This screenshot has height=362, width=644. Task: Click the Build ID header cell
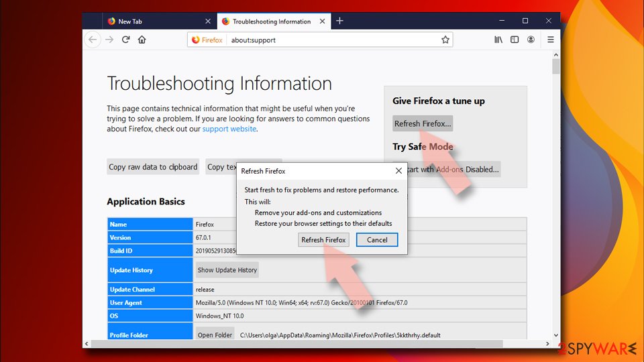tap(150, 251)
